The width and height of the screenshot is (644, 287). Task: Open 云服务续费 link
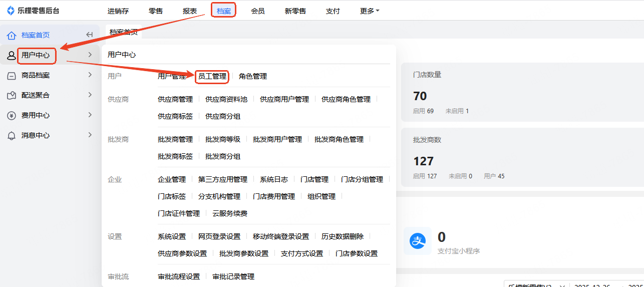(x=230, y=213)
